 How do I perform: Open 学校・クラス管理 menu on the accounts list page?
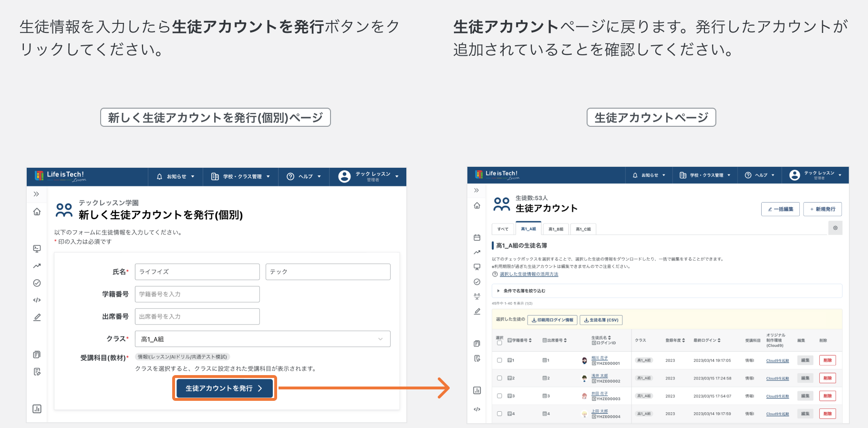[x=705, y=175]
